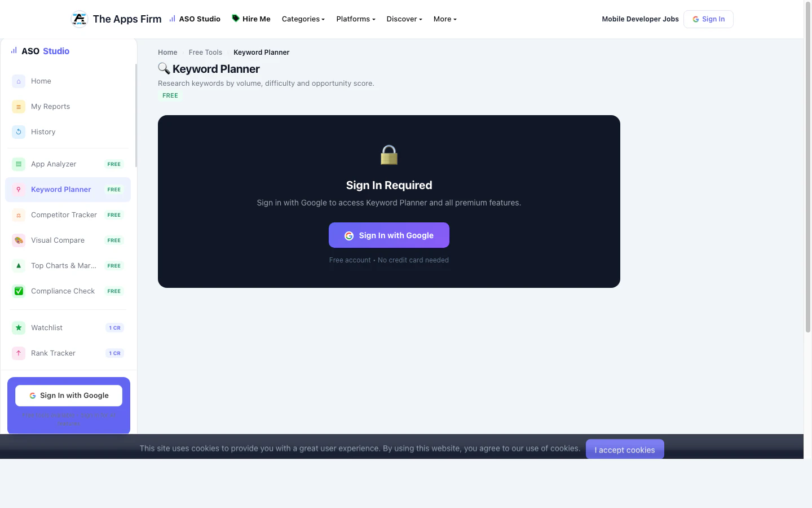Click the magnifier icon beside Keyword Planner heading

click(164, 69)
